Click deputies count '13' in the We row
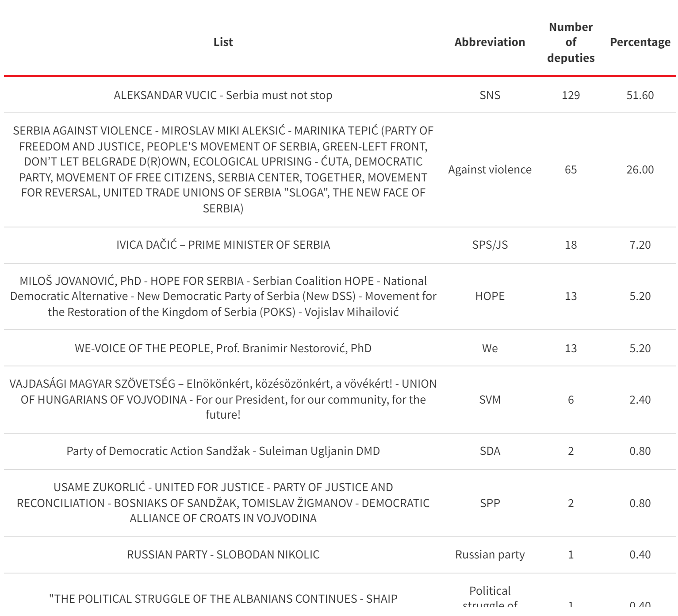Image resolution: width=678 pixels, height=616 pixels. pos(571,348)
